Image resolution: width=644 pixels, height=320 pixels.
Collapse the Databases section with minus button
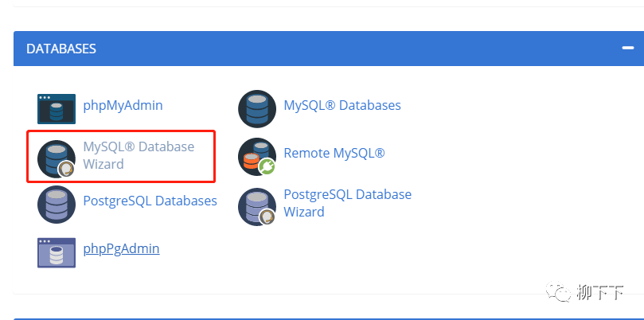click(x=627, y=48)
